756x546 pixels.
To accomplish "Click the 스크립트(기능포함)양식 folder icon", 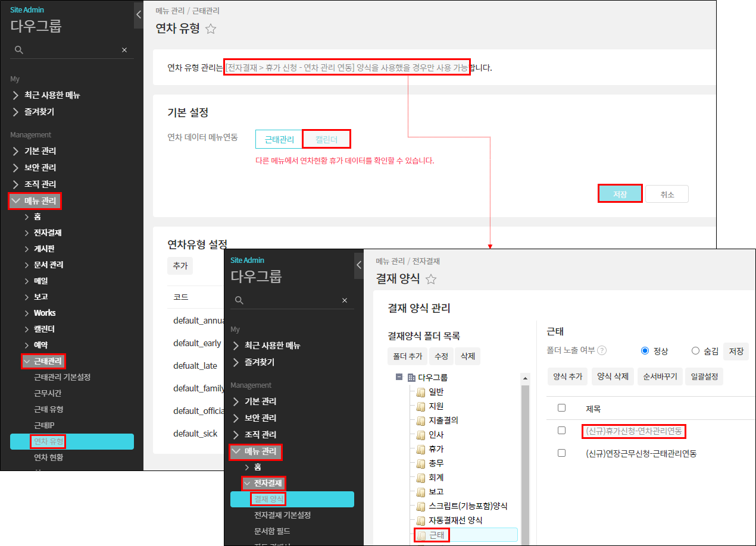I will tap(421, 506).
